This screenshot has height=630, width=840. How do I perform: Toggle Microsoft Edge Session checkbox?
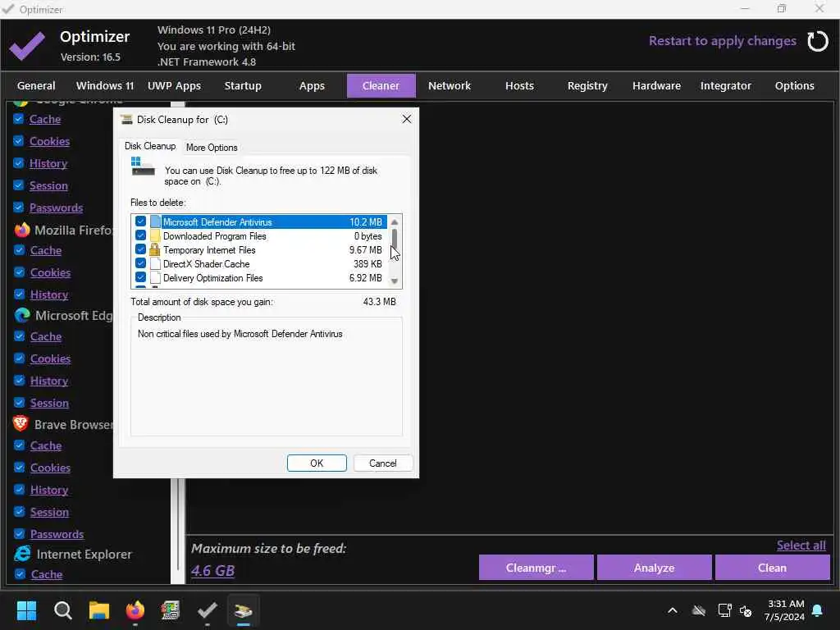coord(20,402)
